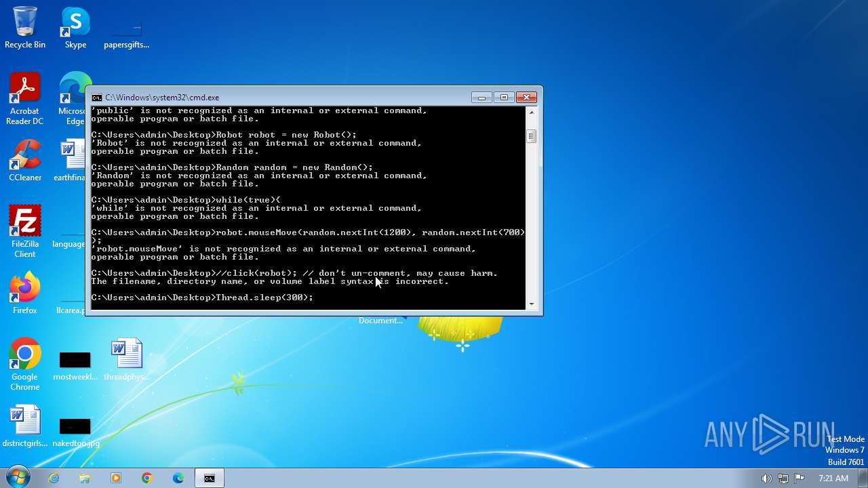
Task: Click the cmd.exe taskbar button
Action: (x=210, y=478)
